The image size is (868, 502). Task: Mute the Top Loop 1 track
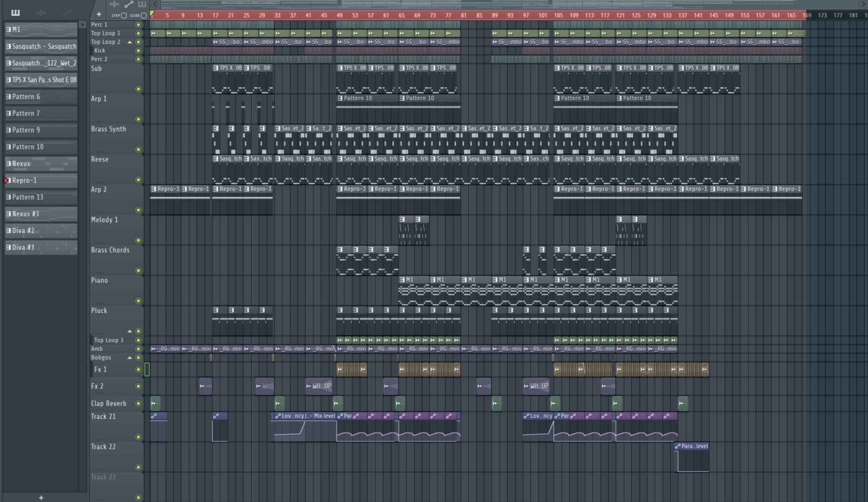[x=138, y=33]
